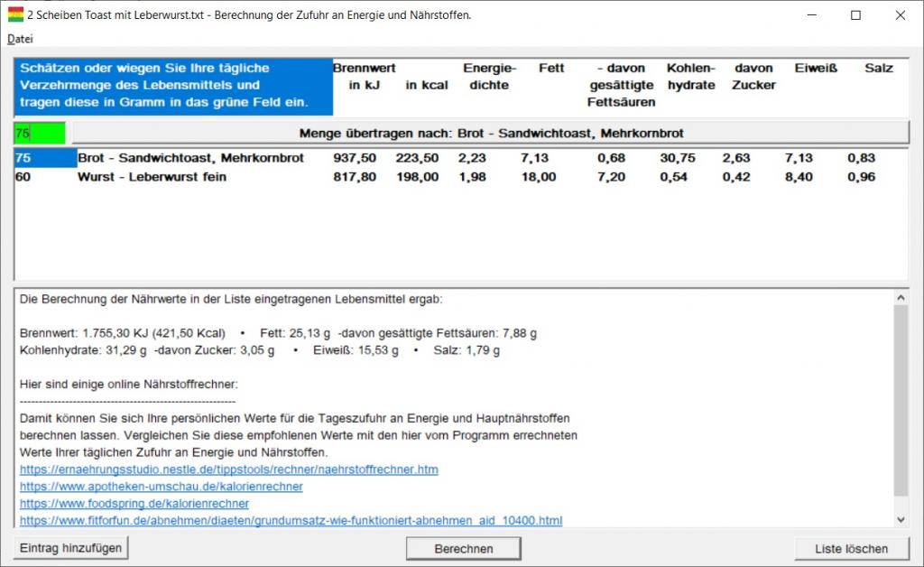Viewport: 924px width, 567px height.
Task: Select the Brot Sandwichtoast Mehrkornbrot row
Action: click(190, 158)
